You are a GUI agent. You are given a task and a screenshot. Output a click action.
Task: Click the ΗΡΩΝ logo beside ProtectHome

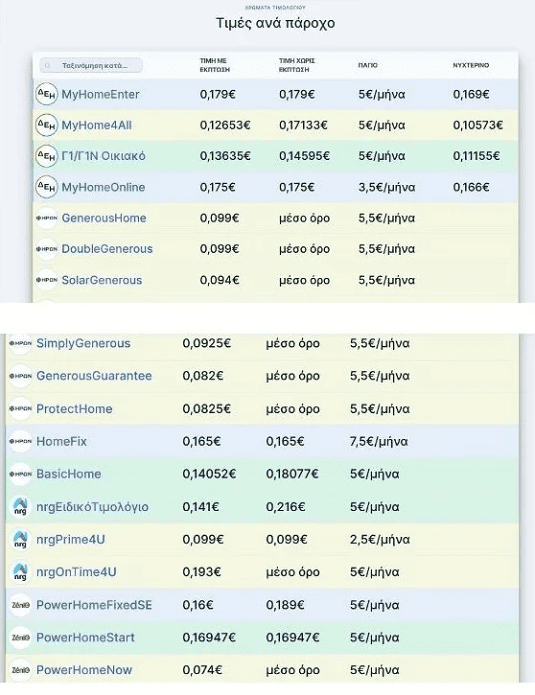(20, 409)
